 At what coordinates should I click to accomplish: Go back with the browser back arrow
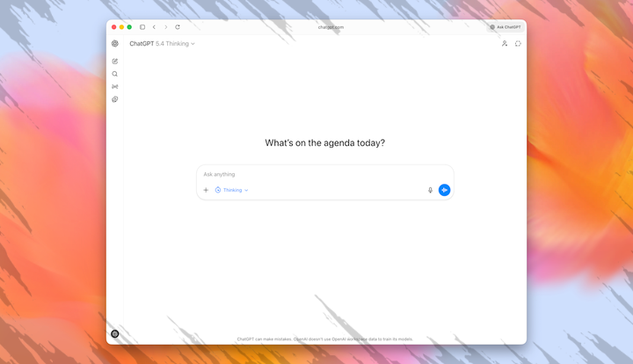click(x=154, y=27)
